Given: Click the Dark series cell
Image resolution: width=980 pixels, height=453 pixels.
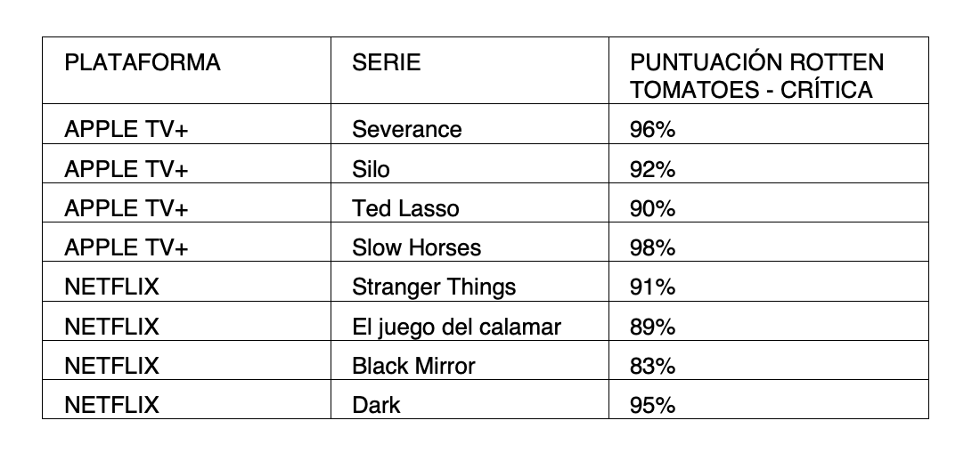Looking at the screenshot, I should (x=470, y=400).
